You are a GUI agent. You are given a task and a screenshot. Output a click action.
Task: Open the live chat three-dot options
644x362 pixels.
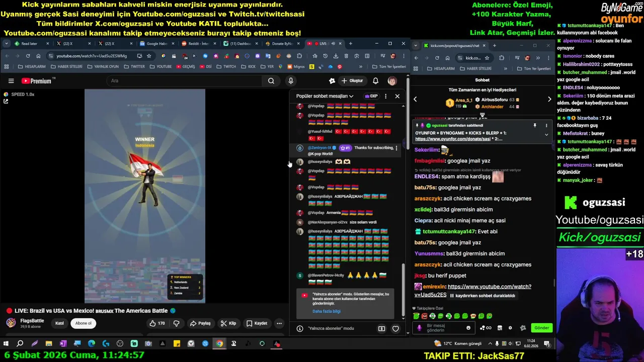pyautogui.click(x=386, y=96)
